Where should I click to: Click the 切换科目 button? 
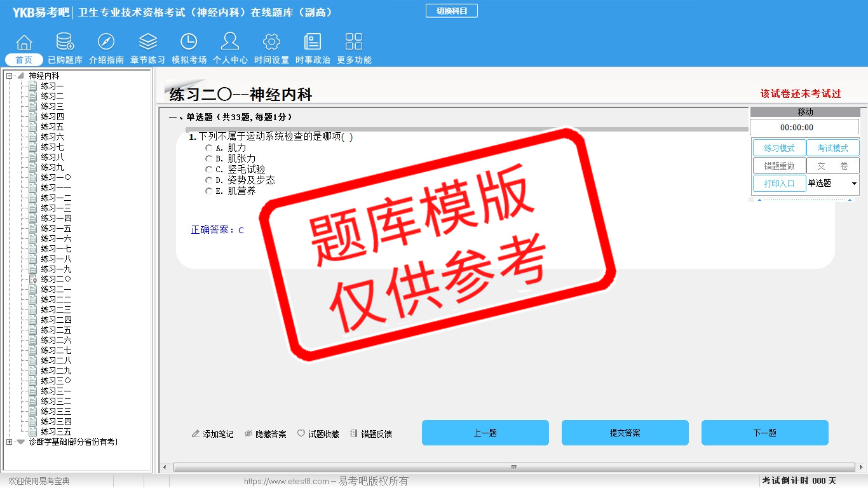pos(451,11)
